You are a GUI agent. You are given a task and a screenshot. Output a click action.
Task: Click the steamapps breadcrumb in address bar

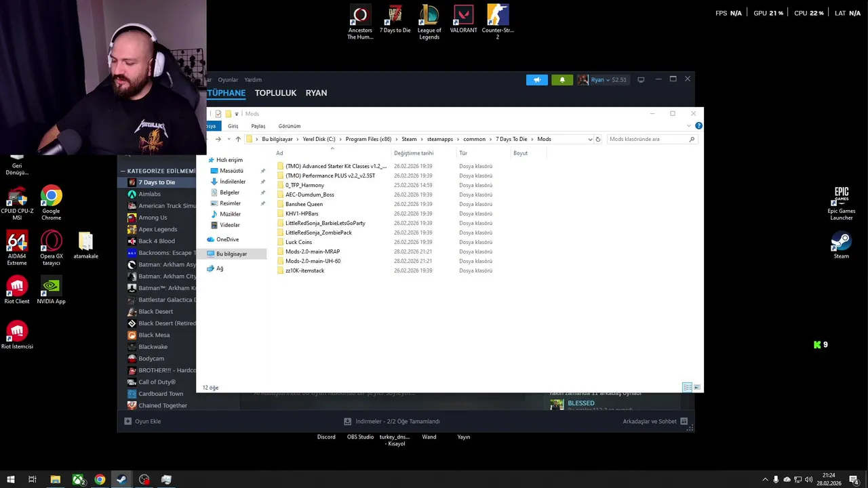(440, 139)
